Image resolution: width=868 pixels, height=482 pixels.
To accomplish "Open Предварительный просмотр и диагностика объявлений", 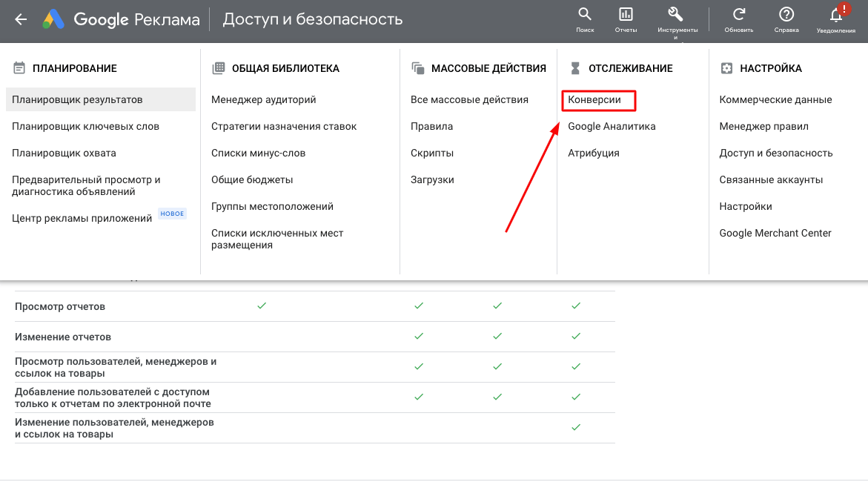I will click(x=86, y=185).
